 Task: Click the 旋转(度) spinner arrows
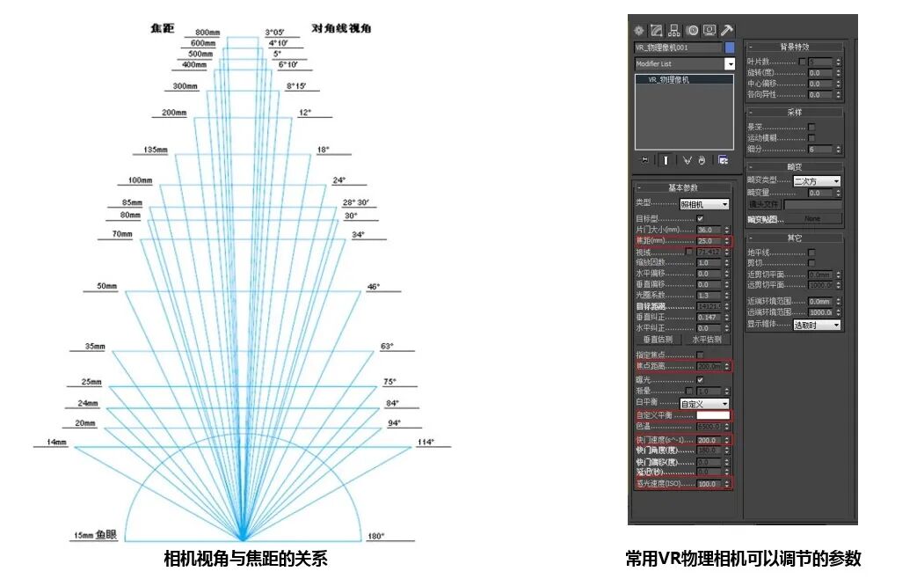click(839, 72)
